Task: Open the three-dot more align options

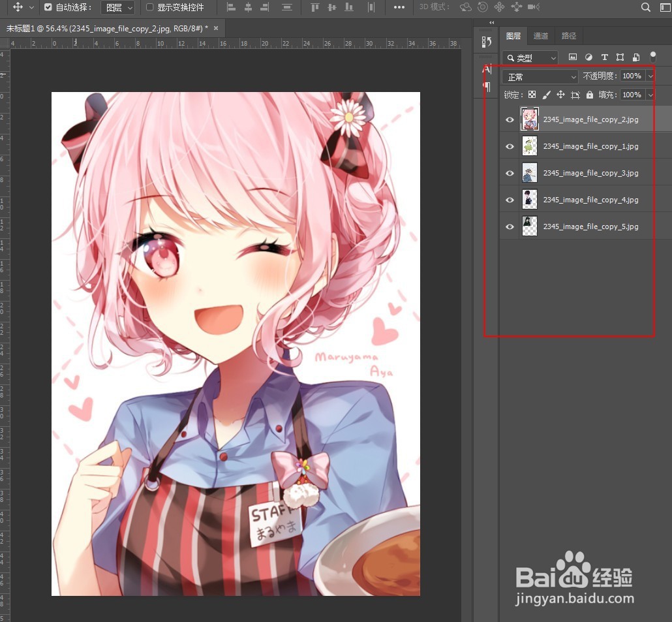Action: tap(399, 7)
